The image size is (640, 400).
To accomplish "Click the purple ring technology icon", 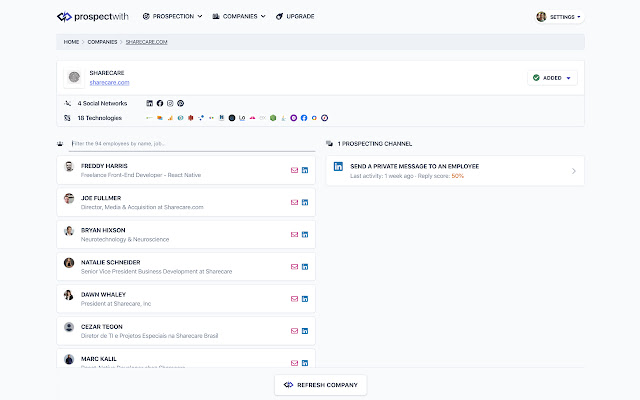I will pyautogui.click(x=293, y=118).
